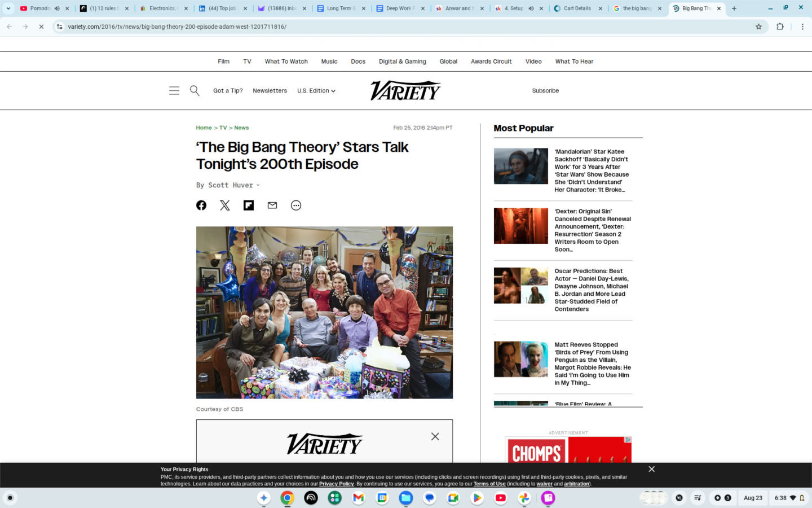812x508 pixels.
Task: Click Variety logo in header
Action: (x=405, y=90)
